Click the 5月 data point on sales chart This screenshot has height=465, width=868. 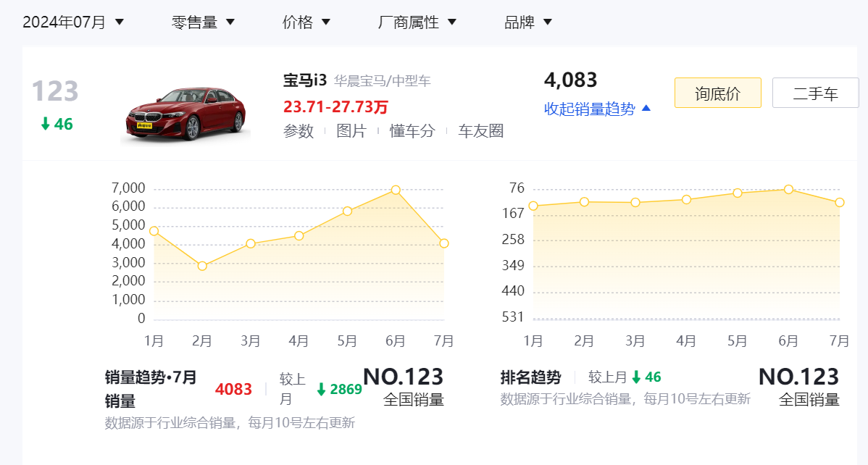pyautogui.click(x=347, y=211)
